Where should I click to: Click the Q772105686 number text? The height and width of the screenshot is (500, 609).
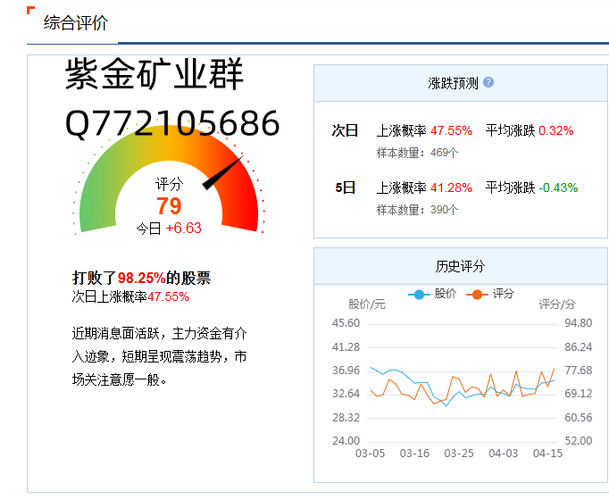point(172,123)
